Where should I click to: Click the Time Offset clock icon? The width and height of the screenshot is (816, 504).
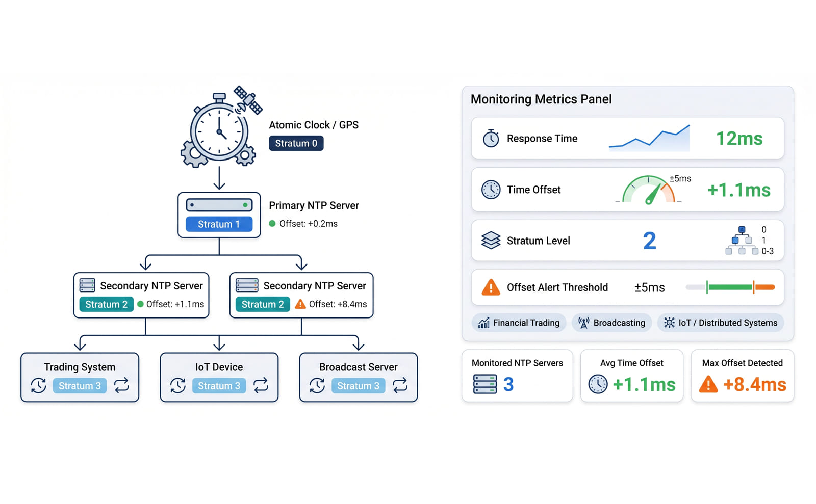(x=491, y=190)
